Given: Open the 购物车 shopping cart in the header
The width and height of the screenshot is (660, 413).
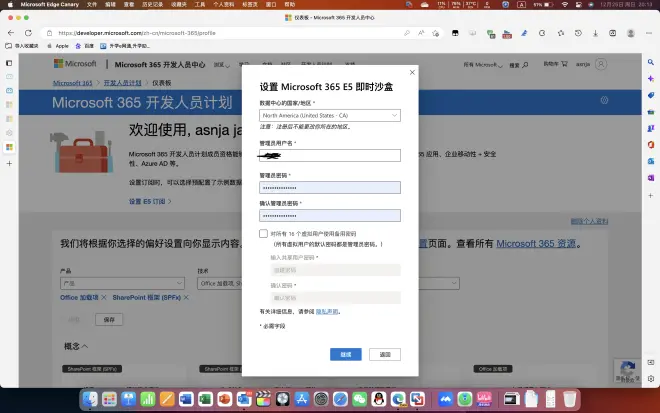Looking at the screenshot, I should pyautogui.click(x=555, y=64).
